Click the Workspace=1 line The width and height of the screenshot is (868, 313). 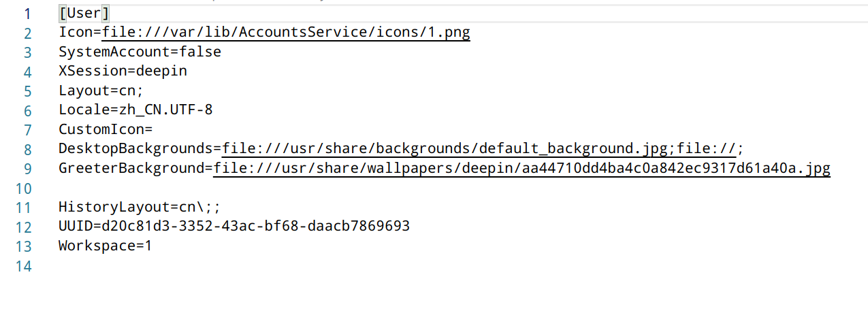tap(105, 246)
